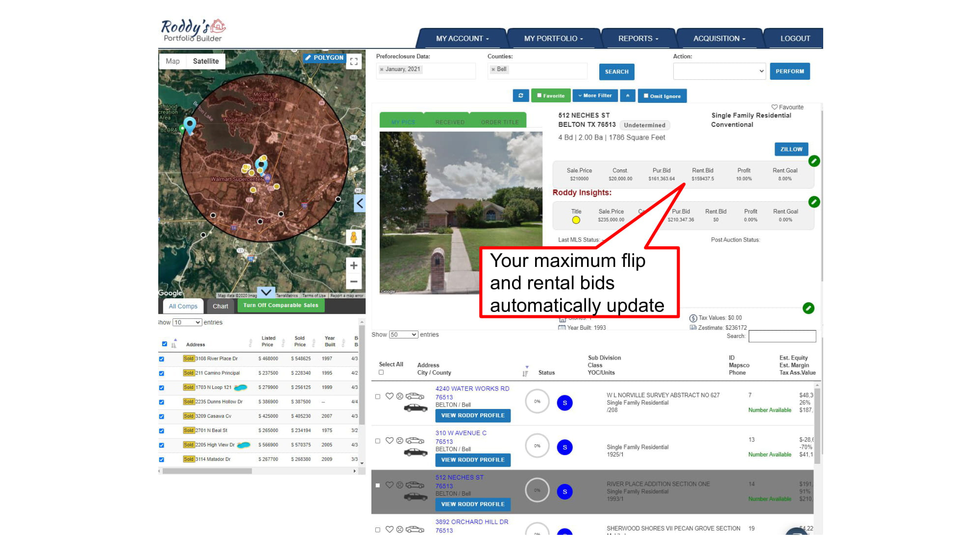Click the down chevron below the map
Image resolution: width=980 pixels, height=551 pixels.
(266, 292)
